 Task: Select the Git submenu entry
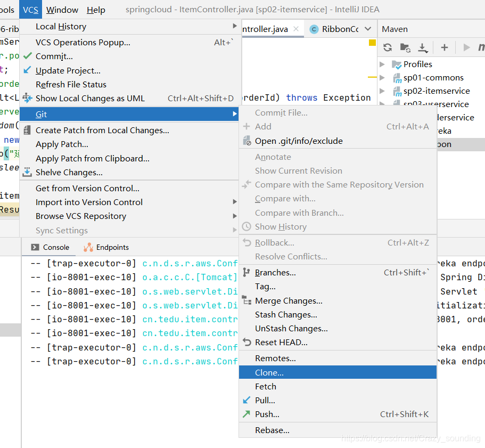pos(129,114)
